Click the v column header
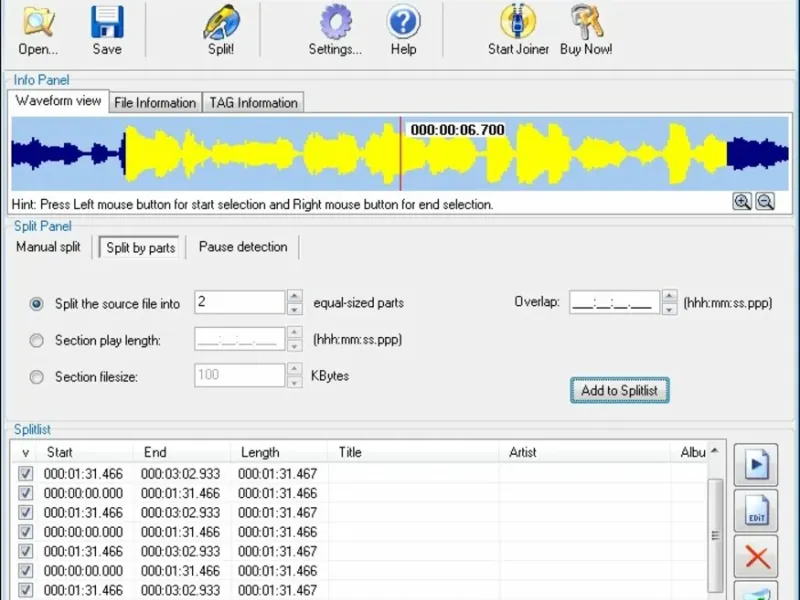 pyautogui.click(x=26, y=453)
